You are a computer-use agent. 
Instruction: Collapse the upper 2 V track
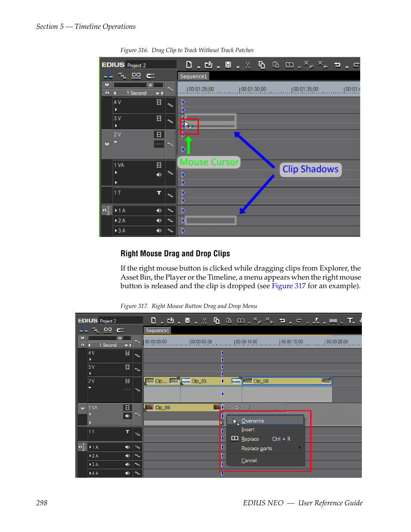click(x=115, y=142)
